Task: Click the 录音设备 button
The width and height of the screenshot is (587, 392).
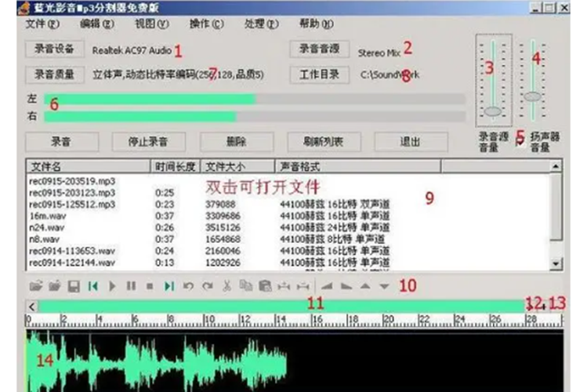Action: (54, 49)
